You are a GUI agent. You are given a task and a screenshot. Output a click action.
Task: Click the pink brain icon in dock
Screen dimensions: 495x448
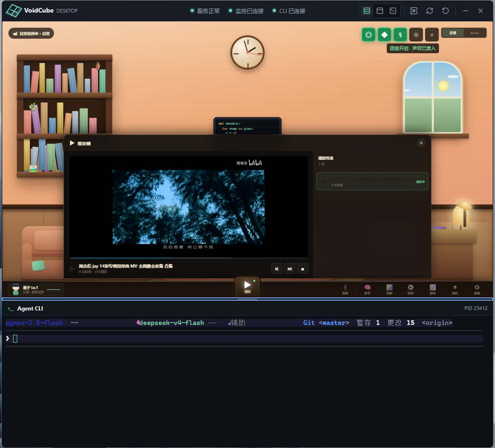click(x=367, y=289)
